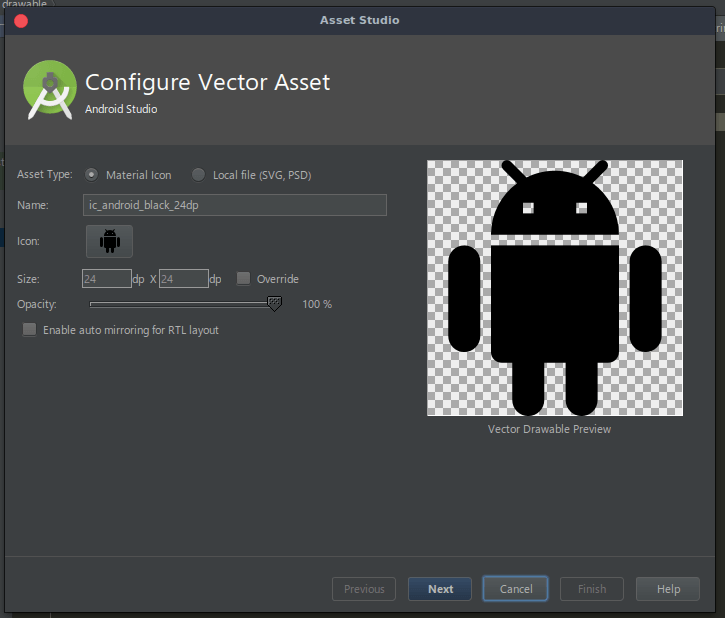This screenshot has width=725, height=618.
Task: Enable the Override size checkbox
Action: pyautogui.click(x=244, y=279)
